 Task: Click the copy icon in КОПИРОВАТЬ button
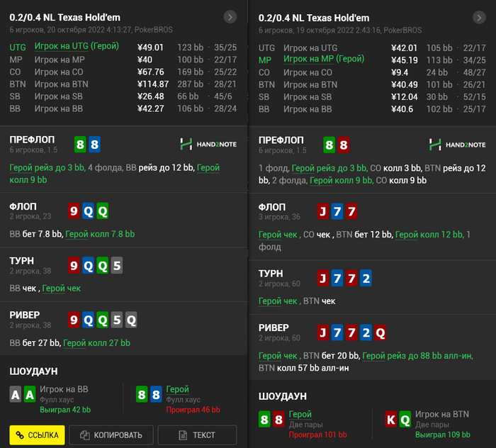coord(85,435)
